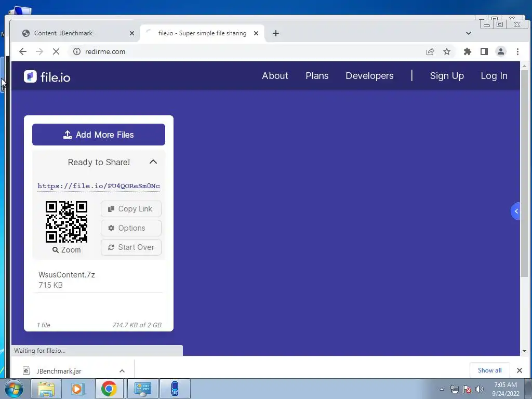Image resolution: width=532 pixels, height=399 pixels.
Task: Close the downloads bar
Action: 520,370
